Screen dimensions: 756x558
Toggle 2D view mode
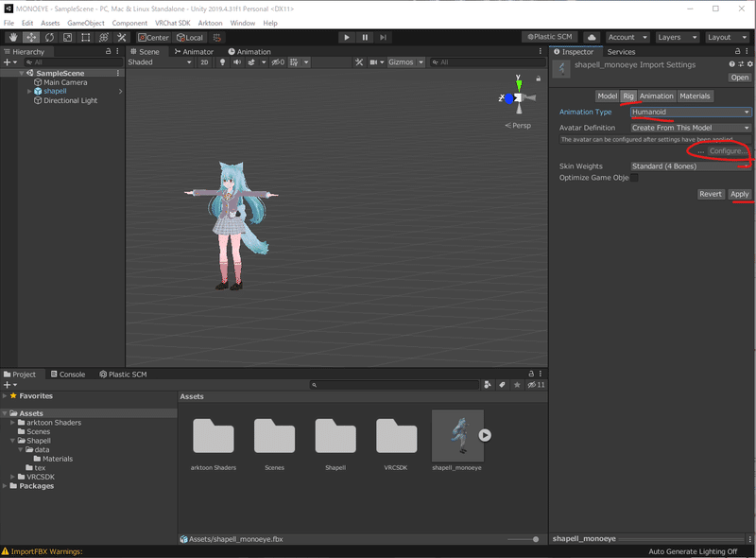point(204,62)
